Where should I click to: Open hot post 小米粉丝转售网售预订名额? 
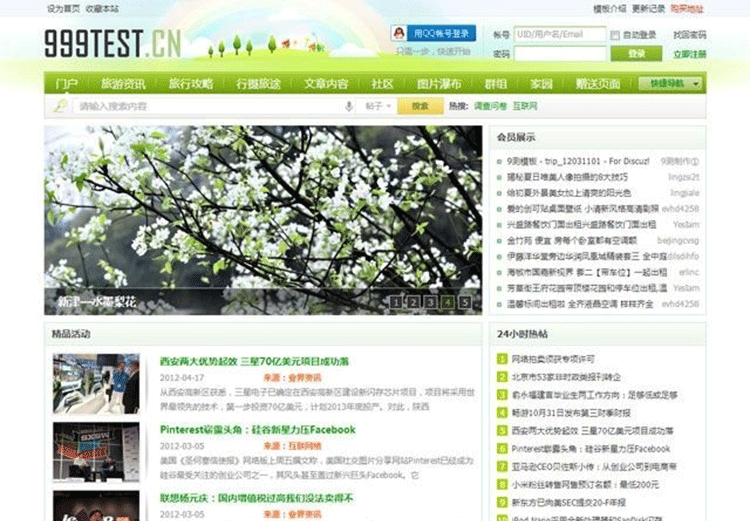(585, 485)
